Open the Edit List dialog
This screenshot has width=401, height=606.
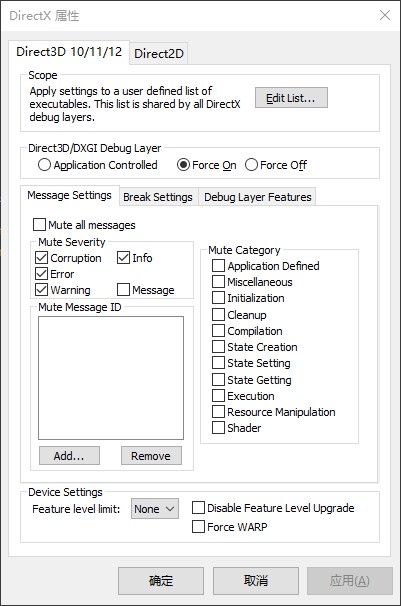pyautogui.click(x=291, y=98)
